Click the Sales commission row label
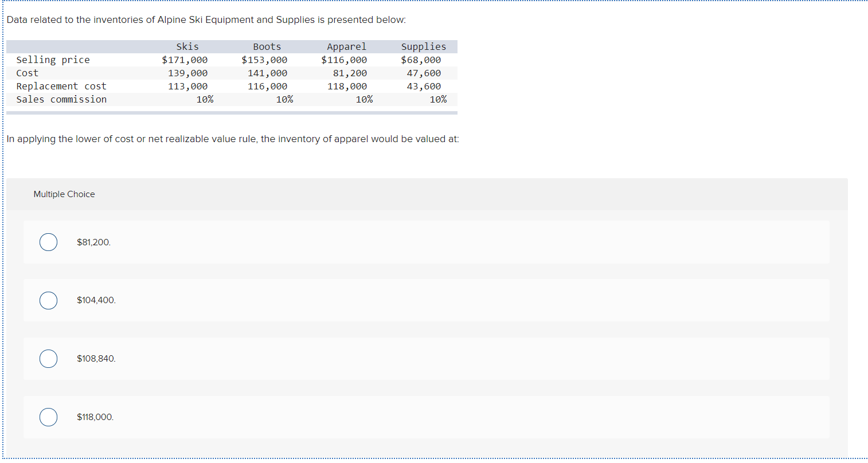868x463 pixels. click(x=62, y=99)
